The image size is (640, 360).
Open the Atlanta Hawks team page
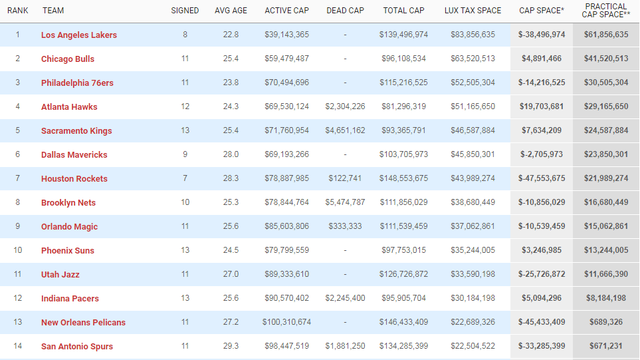(69, 107)
